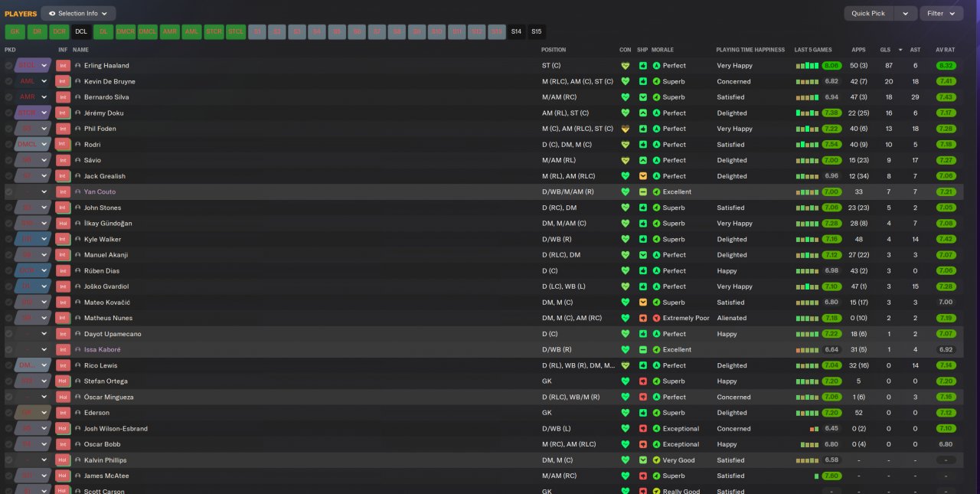Click the eye icon in Selection Info
The height and width of the screenshot is (494, 980).
pyautogui.click(x=52, y=14)
